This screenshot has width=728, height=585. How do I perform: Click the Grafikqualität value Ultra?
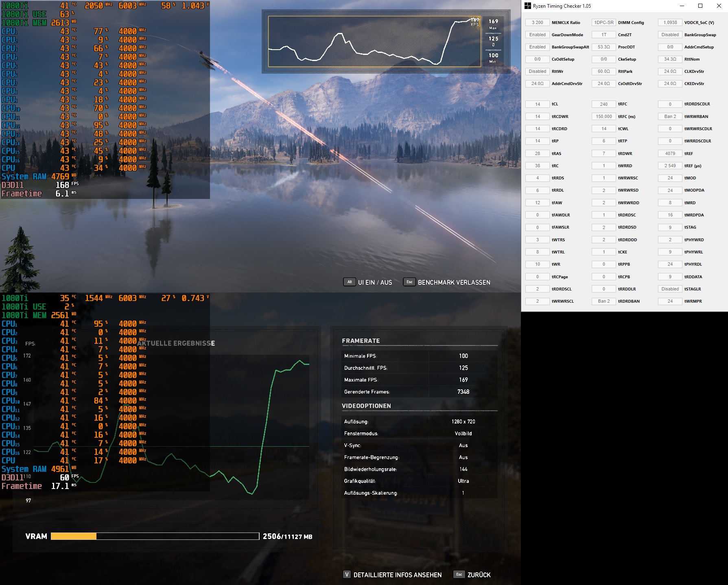point(463,481)
